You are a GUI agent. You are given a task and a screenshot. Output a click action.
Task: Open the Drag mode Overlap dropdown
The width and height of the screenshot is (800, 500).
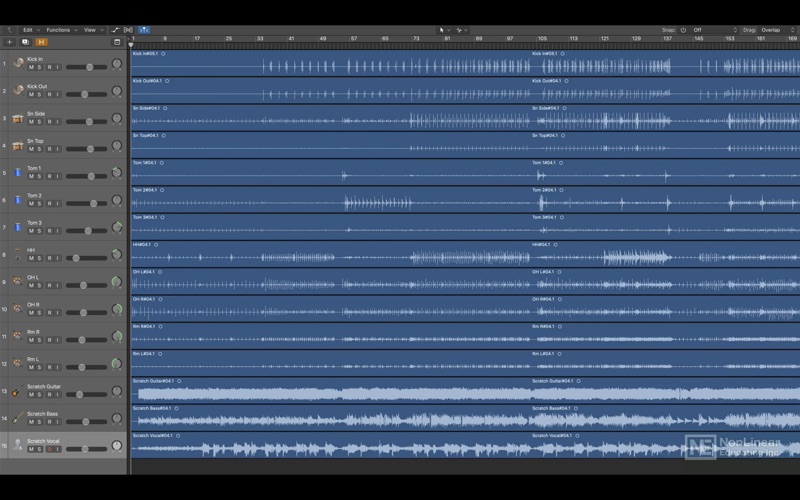click(x=777, y=30)
